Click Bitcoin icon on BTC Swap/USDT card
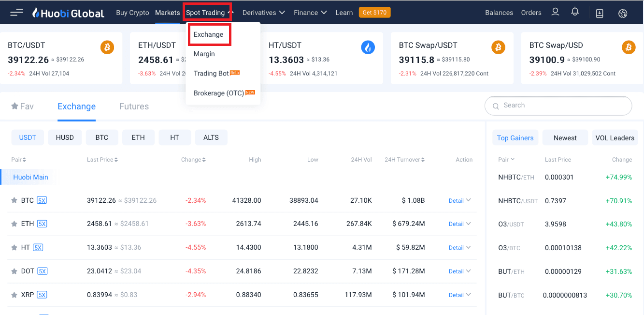 [x=499, y=47]
